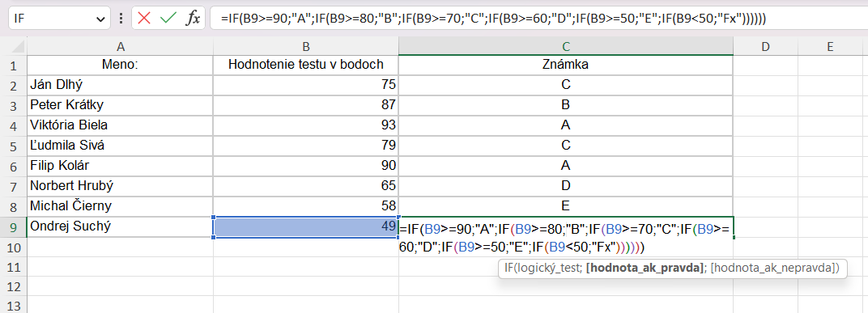Select column A header
Screen dimensions: 868x313
[x=120, y=46]
